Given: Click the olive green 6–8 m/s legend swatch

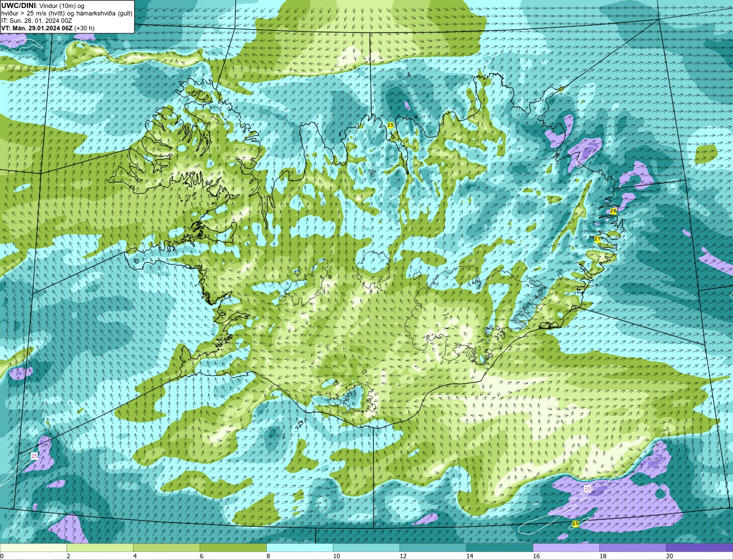Looking at the screenshot, I should pos(233,548).
